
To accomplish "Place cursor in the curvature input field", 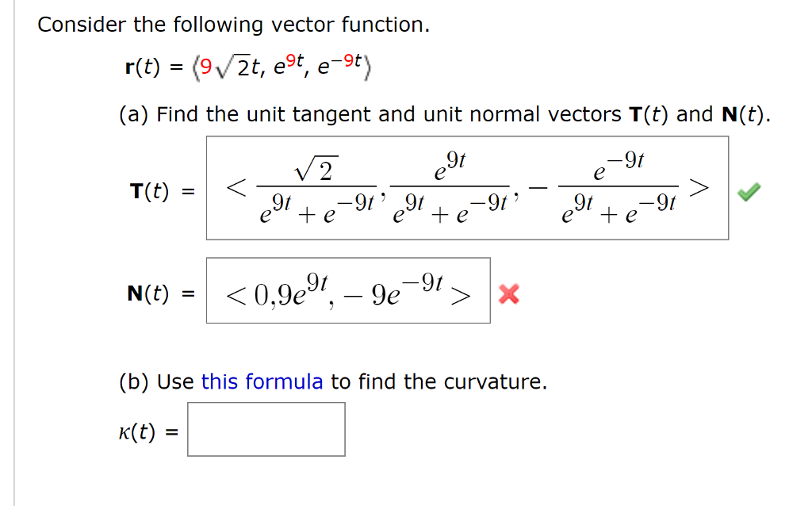I will (x=266, y=429).
